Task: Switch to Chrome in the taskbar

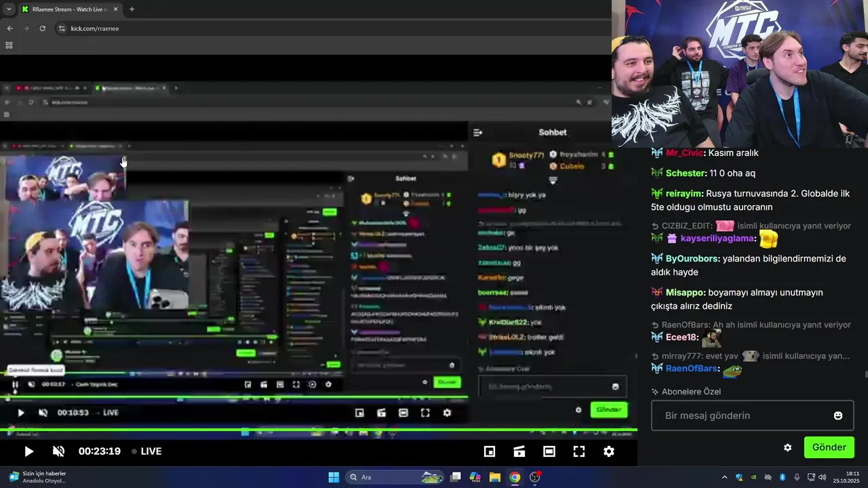Action: 515,477
